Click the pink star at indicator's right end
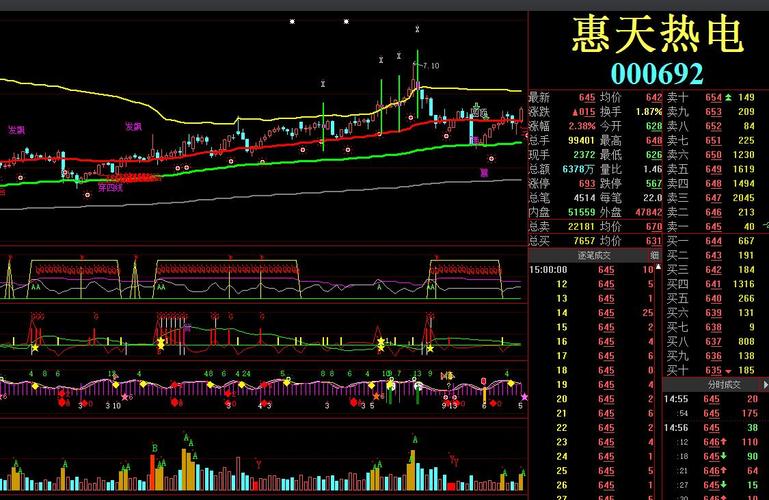 coord(524,397)
